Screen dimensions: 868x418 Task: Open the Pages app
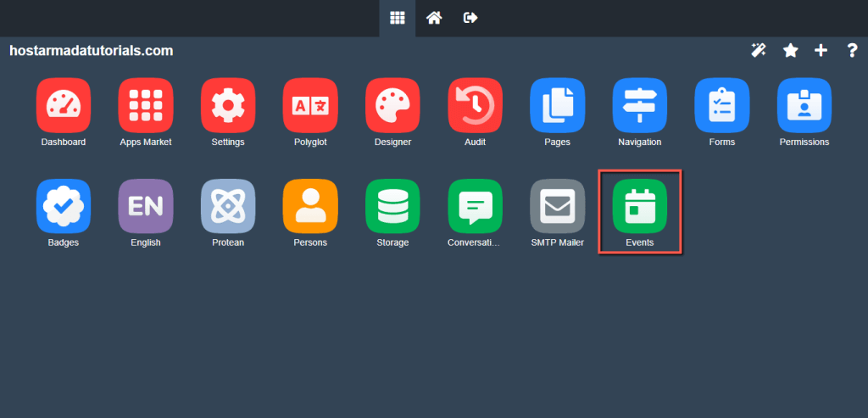558,106
